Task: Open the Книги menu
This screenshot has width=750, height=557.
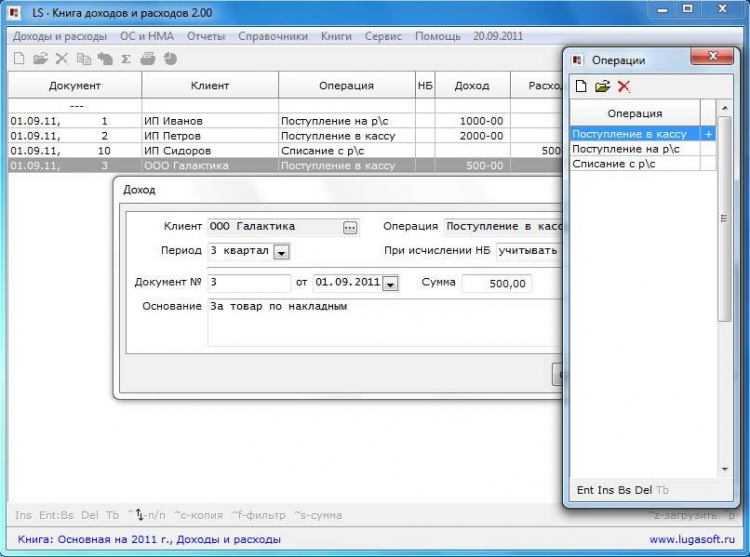Action: pyautogui.click(x=336, y=36)
